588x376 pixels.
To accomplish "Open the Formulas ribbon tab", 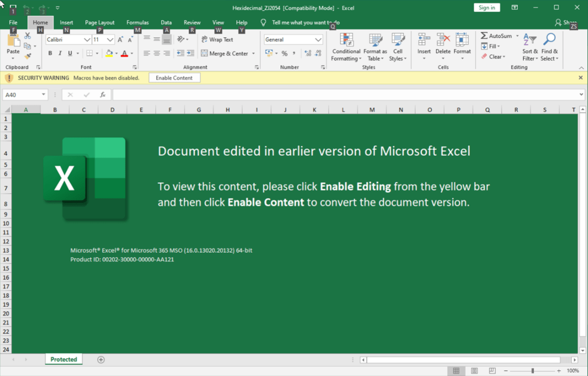I will 138,23.
